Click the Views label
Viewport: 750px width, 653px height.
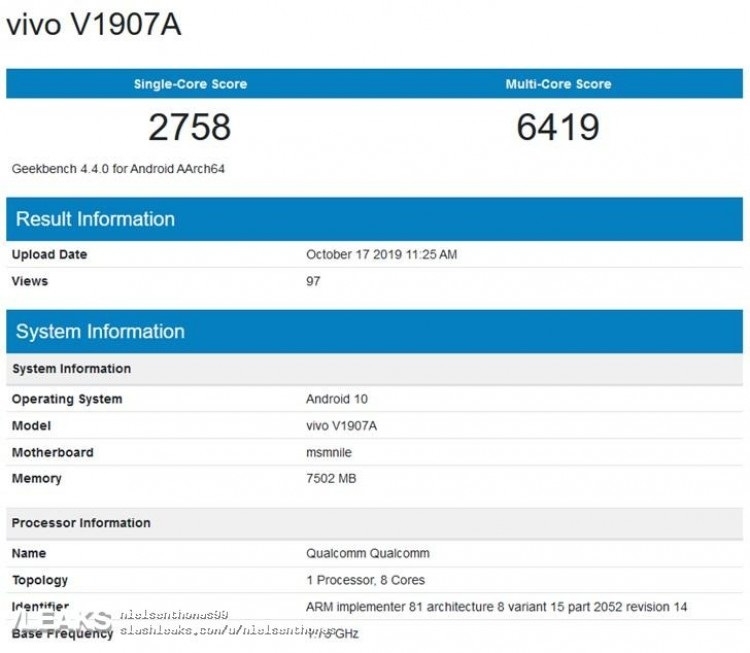(30, 281)
